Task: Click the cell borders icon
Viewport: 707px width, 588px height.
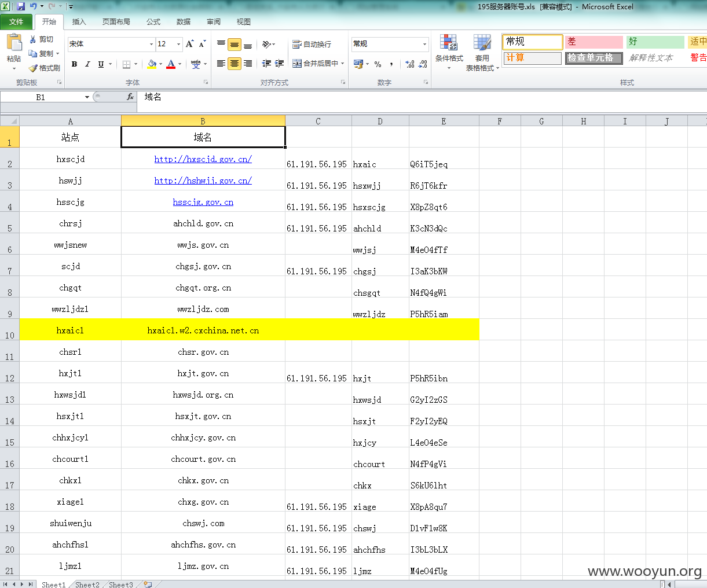Action: tap(126, 64)
